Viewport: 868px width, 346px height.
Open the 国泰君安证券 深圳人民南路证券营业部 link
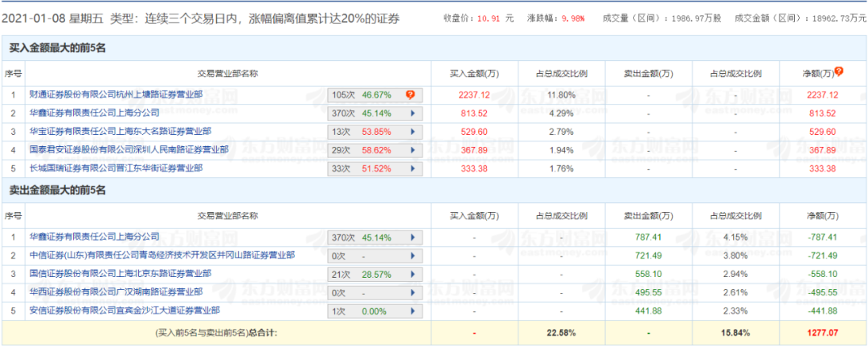pyautogui.click(x=129, y=149)
